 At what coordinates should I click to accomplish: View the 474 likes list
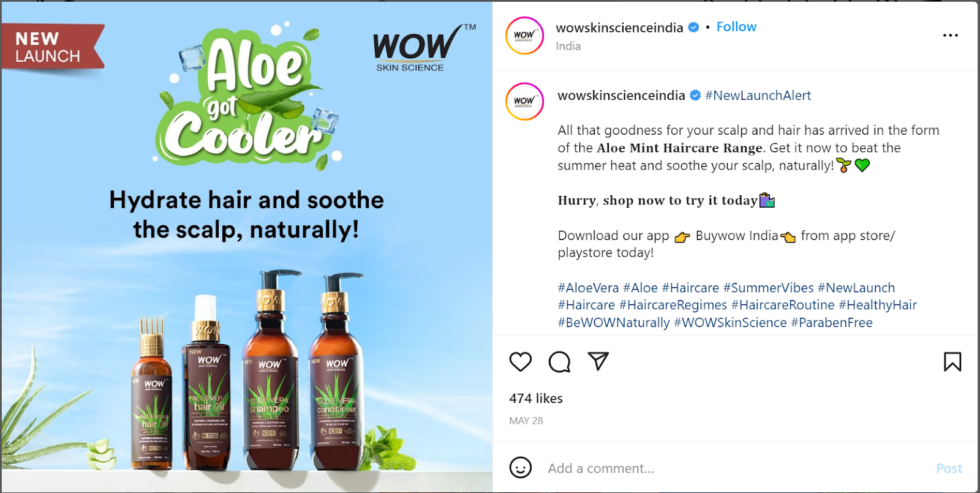tap(536, 399)
